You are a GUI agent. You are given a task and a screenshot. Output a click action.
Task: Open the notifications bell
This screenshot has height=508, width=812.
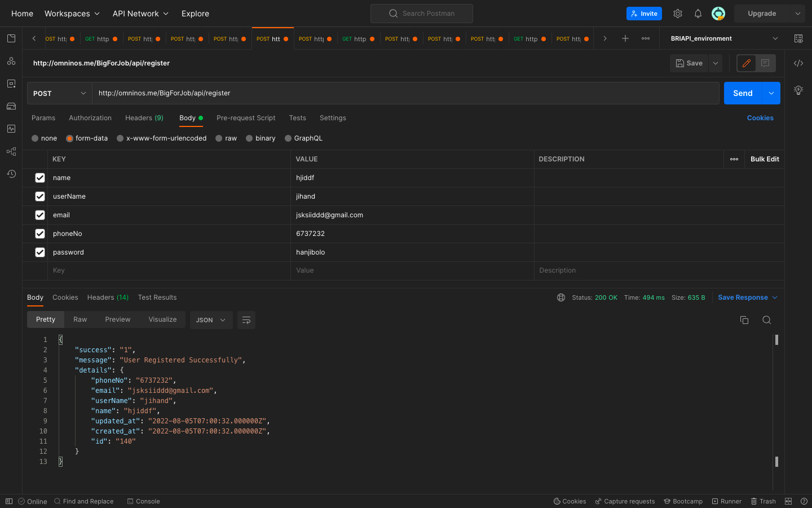click(x=698, y=14)
